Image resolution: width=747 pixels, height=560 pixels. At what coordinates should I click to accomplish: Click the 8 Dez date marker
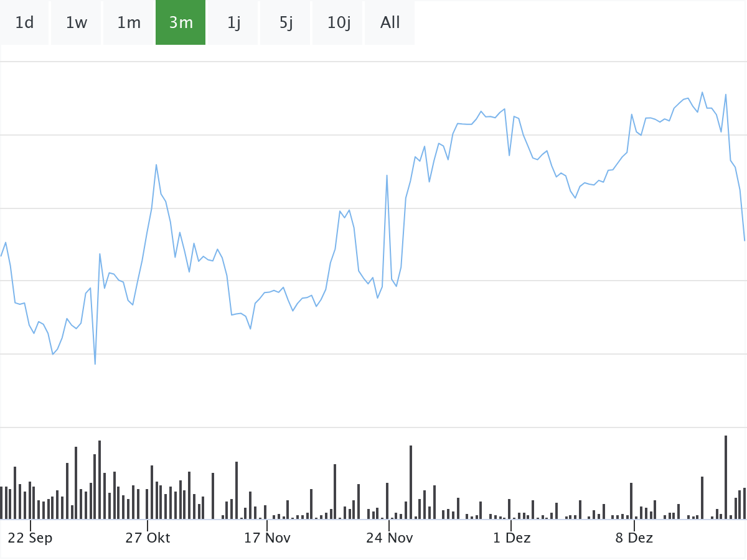click(x=634, y=538)
